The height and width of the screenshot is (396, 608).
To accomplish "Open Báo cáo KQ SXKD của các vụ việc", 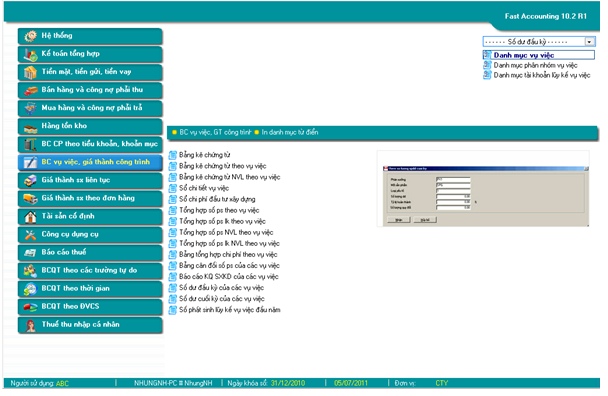I will click(x=224, y=277).
